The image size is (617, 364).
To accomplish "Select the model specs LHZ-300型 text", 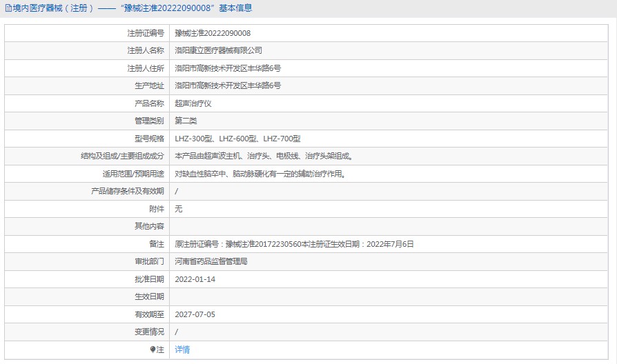I will (195, 139).
